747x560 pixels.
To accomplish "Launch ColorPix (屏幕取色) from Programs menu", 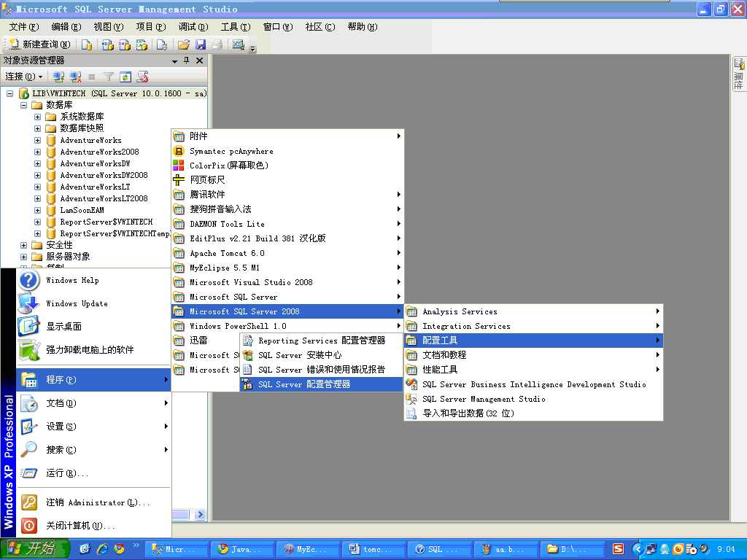I will click(287, 166).
